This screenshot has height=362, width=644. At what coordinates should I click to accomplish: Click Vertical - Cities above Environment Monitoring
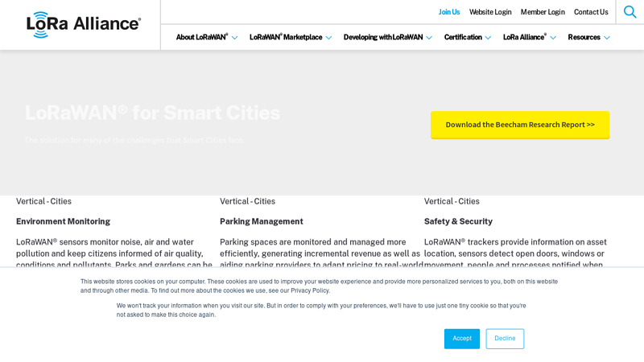pos(44,202)
